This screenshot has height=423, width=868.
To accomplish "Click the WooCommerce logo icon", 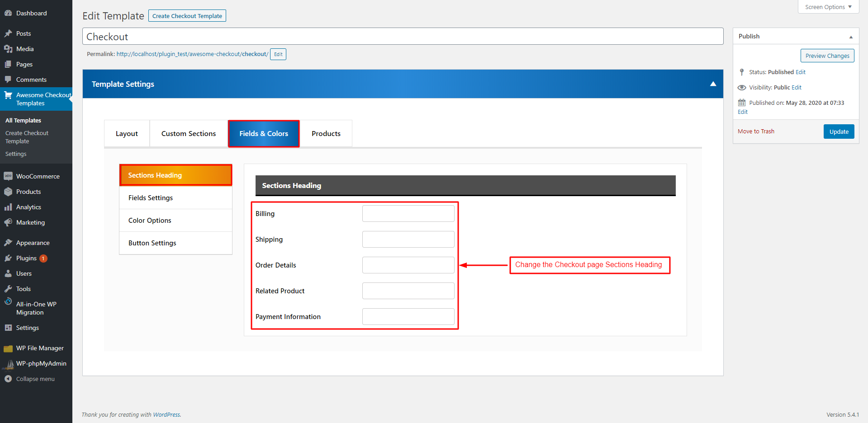I will [x=8, y=176].
